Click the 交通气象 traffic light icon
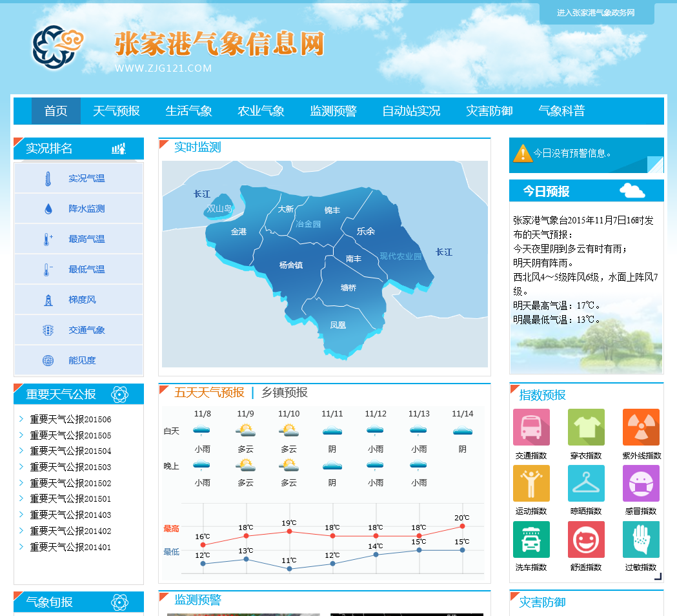The width and height of the screenshot is (677, 616). pos(48,331)
